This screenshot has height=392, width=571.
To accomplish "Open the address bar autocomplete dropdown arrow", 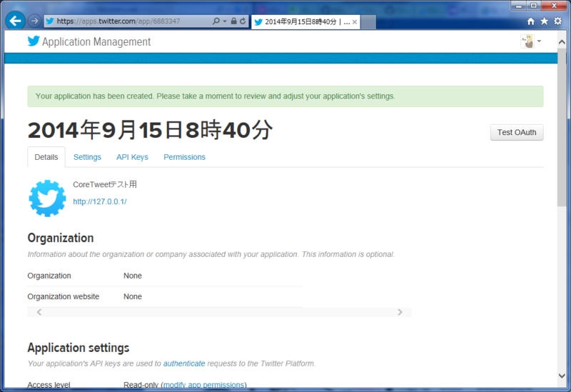I will (x=224, y=21).
